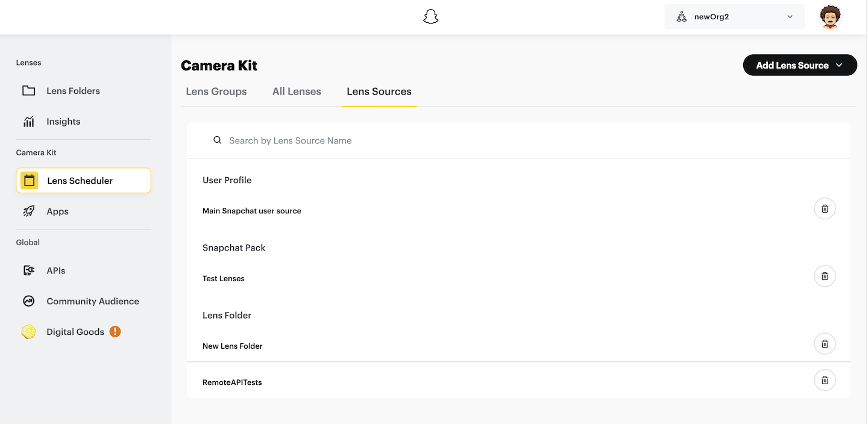The image size is (868, 424).
Task: Delete the New Lens Folder source
Action: point(825,344)
